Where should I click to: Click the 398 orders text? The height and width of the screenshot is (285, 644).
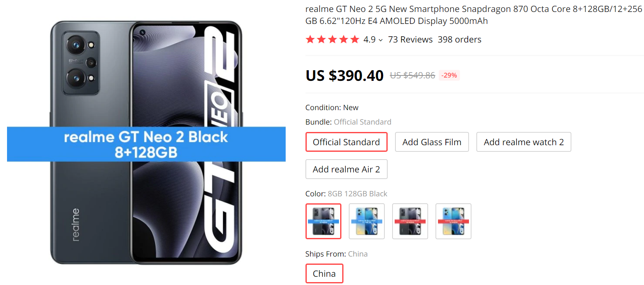[459, 40]
